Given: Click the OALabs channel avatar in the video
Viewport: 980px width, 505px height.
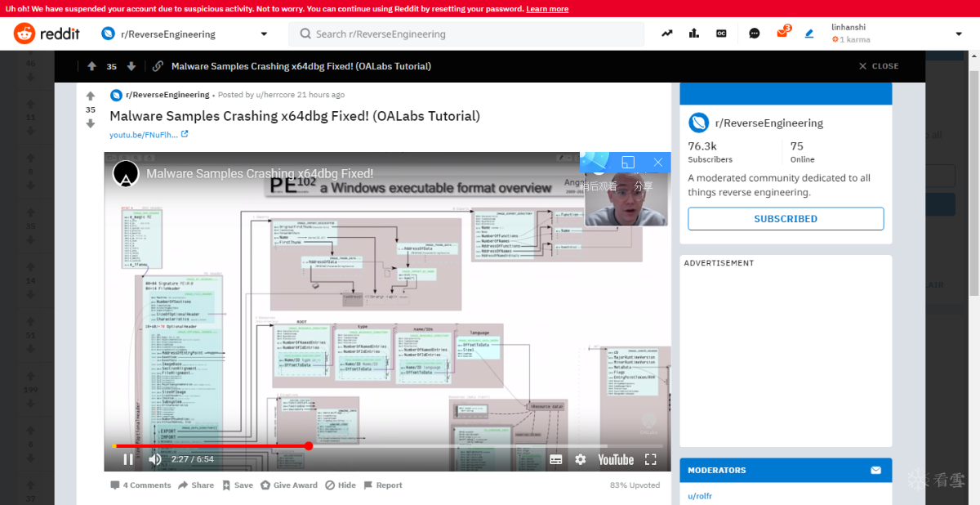Looking at the screenshot, I should [x=126, y=173].
